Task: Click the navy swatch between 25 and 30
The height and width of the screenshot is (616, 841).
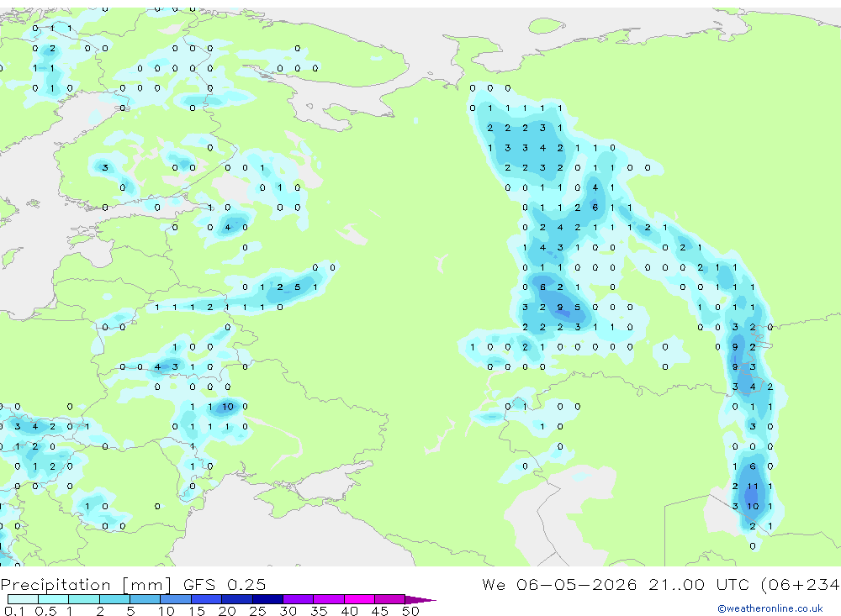Action: tap(267, 599)
